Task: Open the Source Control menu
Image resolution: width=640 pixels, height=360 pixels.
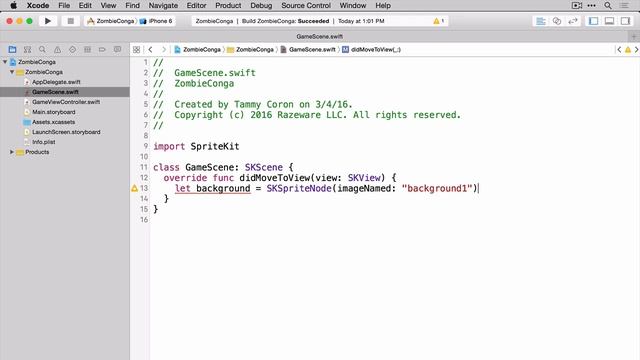Action: [x=306, y=5]
